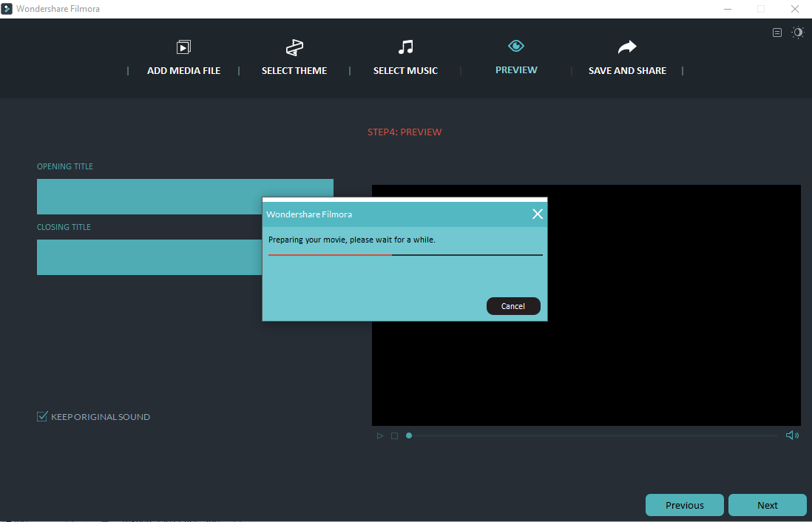Image resolution: width=812 pixels, height=522 pixels.
Task: Click the Previous button
Action: 685,505
